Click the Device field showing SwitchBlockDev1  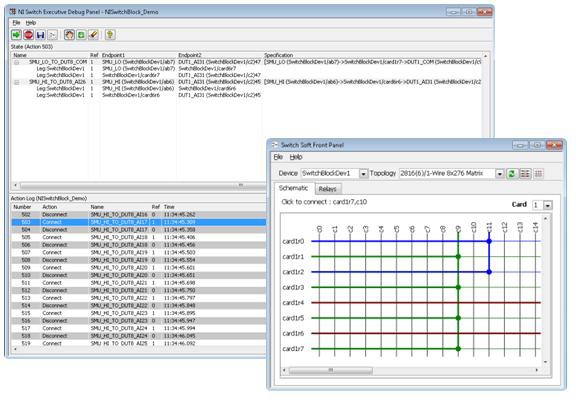tap(330, 173)
